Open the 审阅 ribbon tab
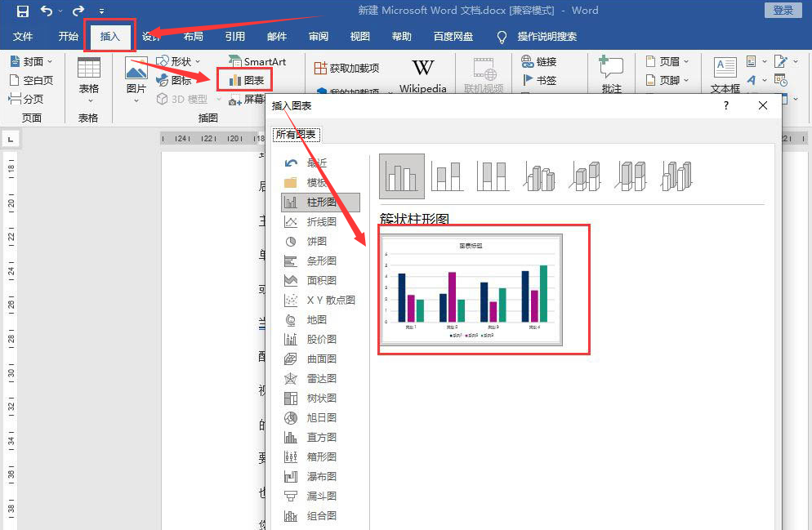The image size is (812, 530). 319,36
